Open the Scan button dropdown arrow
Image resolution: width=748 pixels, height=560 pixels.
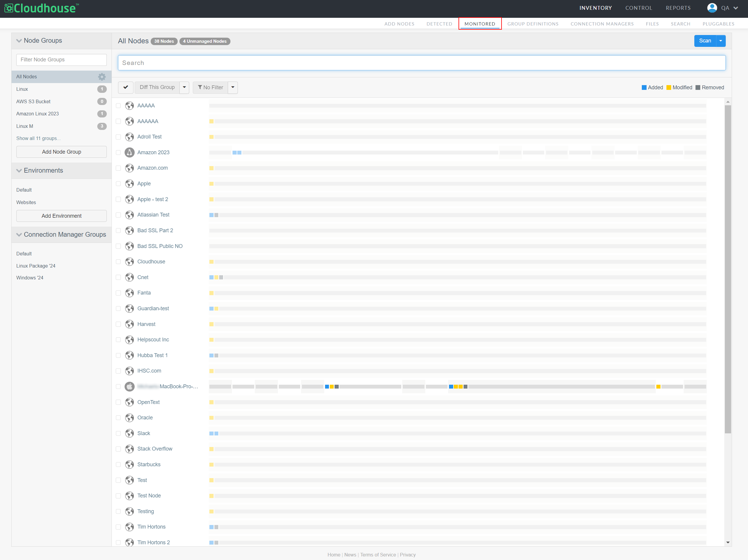(x=721, y=41)
